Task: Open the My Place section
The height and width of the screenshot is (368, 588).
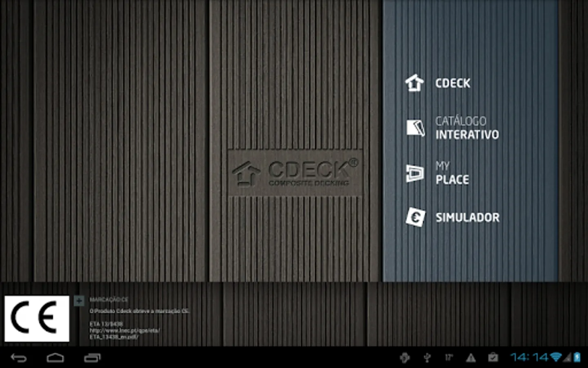Action: [x=452, y=173]
